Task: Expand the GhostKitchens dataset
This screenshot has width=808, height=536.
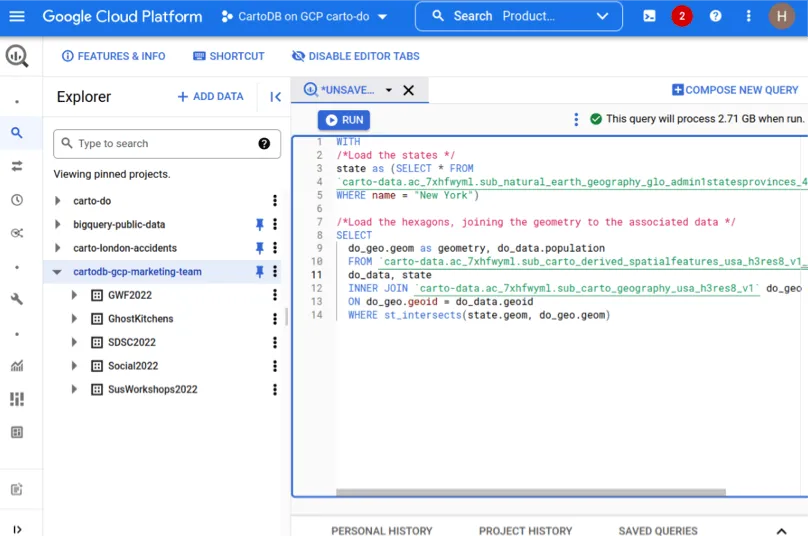Action: tap(74, 319)
